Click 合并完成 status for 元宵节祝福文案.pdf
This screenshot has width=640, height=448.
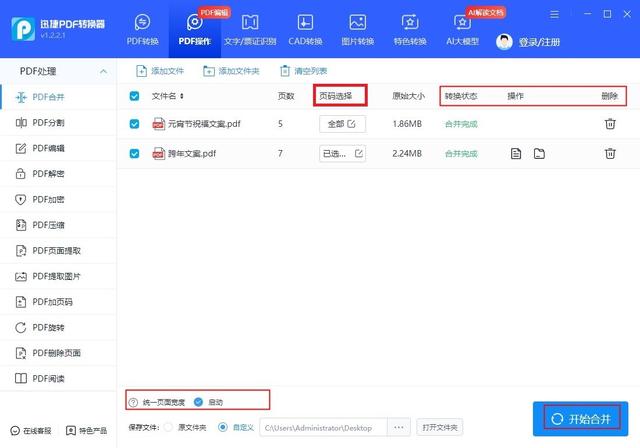(x=461, y=124)
